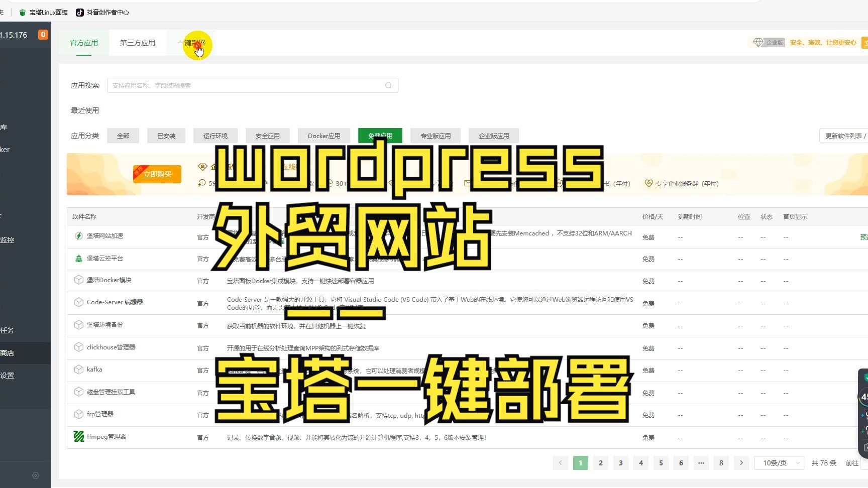Image resolution: width=868 pixels, height=488 pixels.
Task: Open the 10条/页 page size dropdown
Action: (x=779, y=463)
